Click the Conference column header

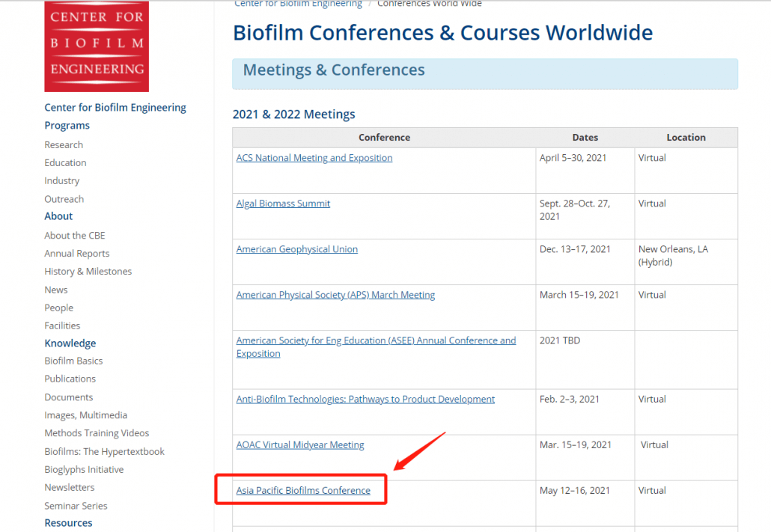(x=384, y=138)
